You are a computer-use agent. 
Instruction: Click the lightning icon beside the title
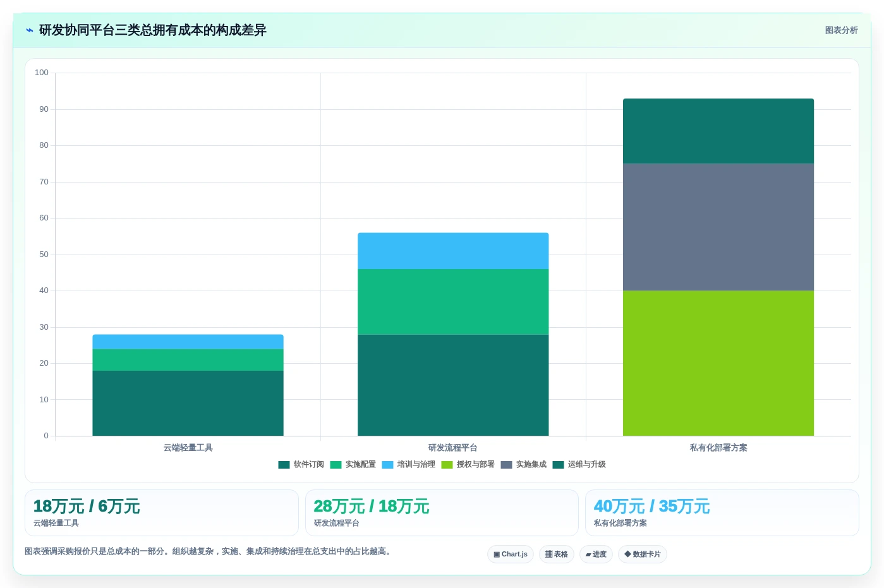pyautogui.click(x=30, y=30)
